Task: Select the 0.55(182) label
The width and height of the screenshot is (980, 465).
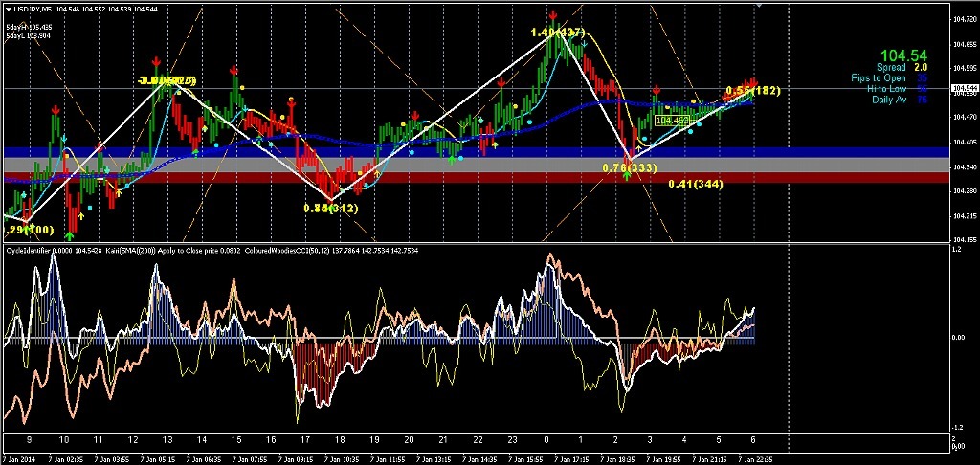Action: tap(754, 91)
